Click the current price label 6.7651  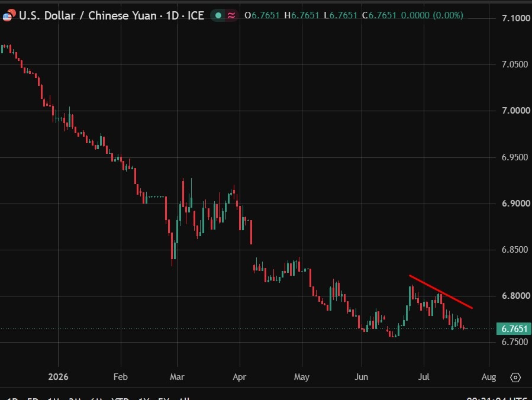pyautogui.click(x=514, y=329)
